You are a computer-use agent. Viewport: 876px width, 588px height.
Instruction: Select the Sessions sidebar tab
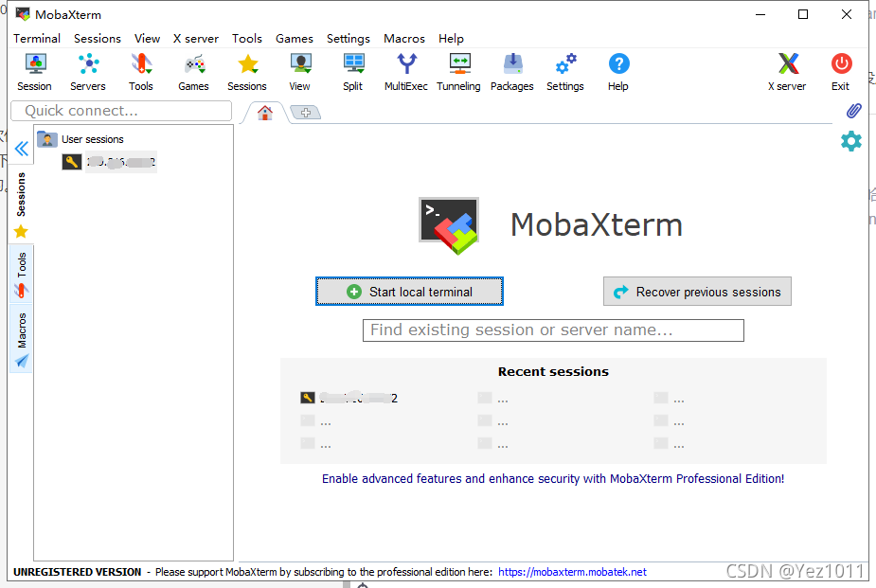coord(21,204)
